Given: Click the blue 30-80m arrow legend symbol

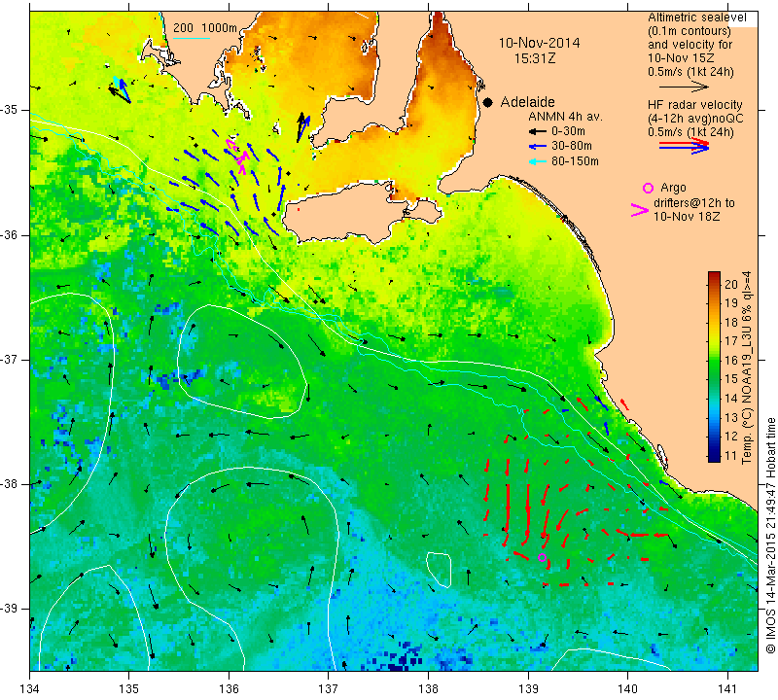Looking at the screenshot, I should point(538,147).
